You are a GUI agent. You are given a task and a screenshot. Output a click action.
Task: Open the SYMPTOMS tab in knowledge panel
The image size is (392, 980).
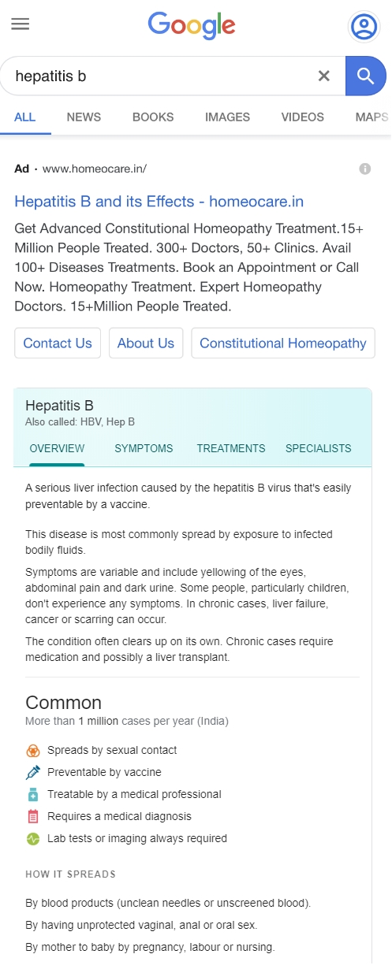pos(144,448)
